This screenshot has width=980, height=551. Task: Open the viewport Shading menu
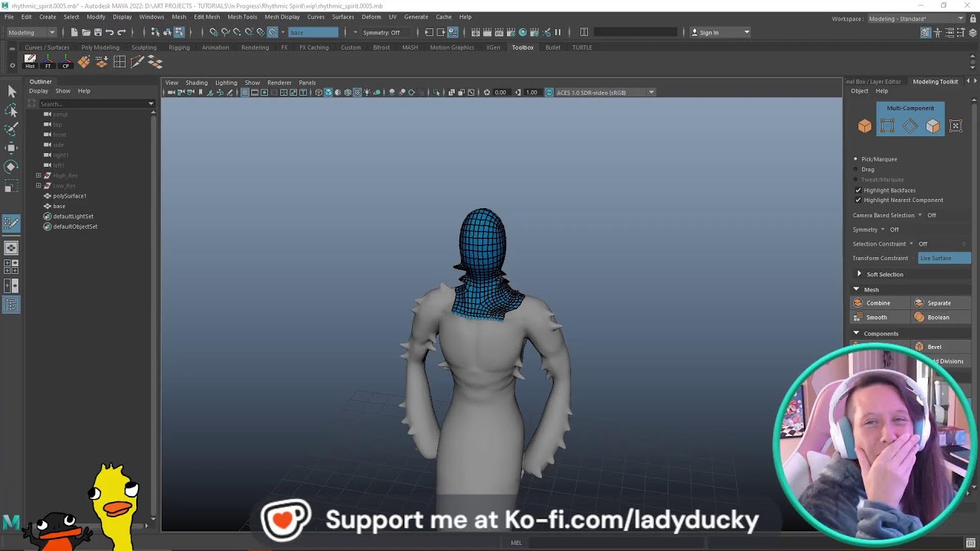click(x=196, y=83)
